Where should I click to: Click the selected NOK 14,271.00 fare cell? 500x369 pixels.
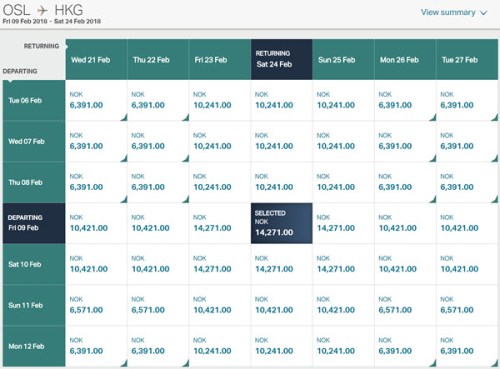pyautogui.click(x=282, y=223)
